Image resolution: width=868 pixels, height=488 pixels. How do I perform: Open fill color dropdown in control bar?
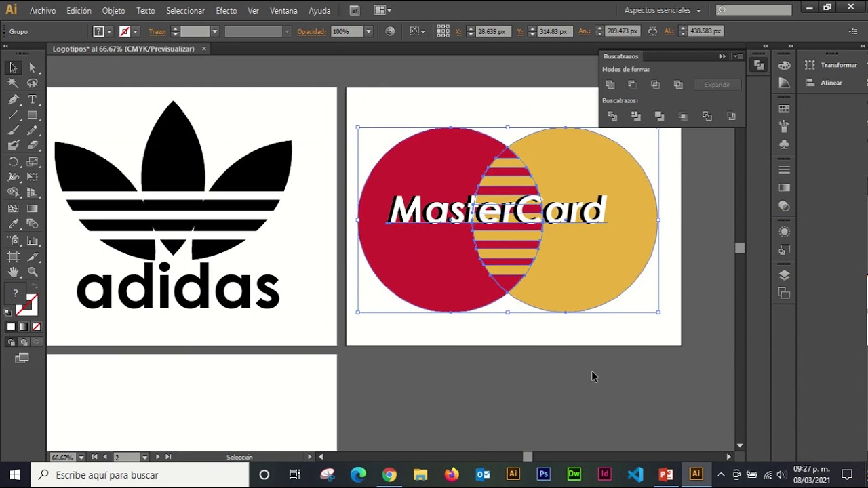[x=109, y=31]
